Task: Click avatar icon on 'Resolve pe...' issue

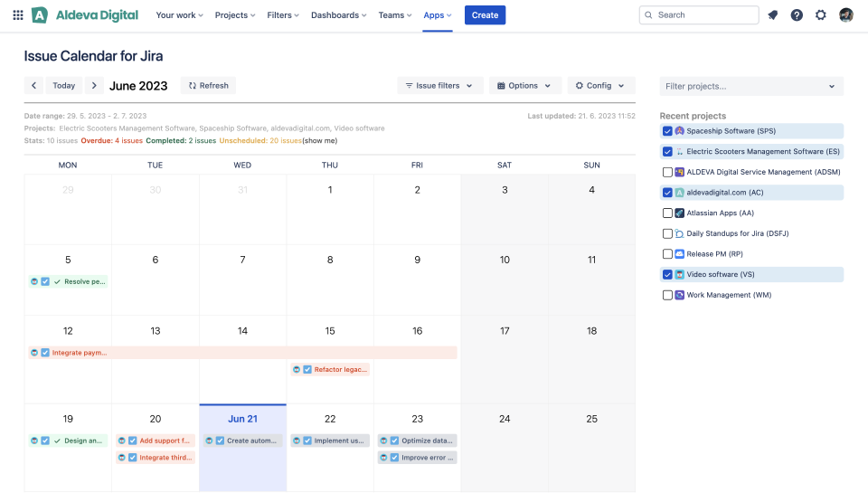Action: coord(34,281)
